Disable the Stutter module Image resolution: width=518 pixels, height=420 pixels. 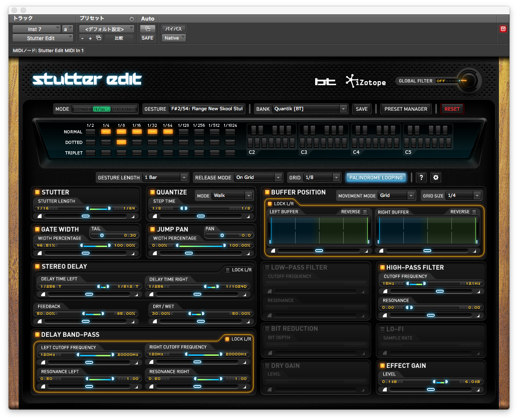tap(38, 192)
